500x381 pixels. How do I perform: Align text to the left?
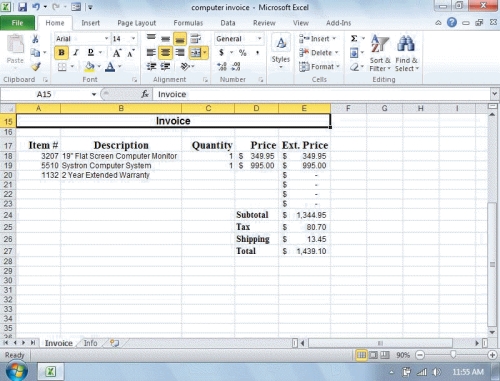coord(151,53)
